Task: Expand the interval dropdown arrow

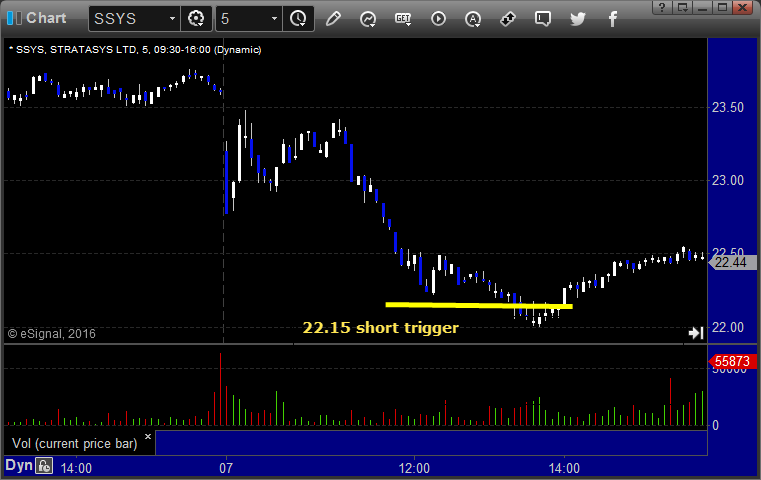Action: 274,19
